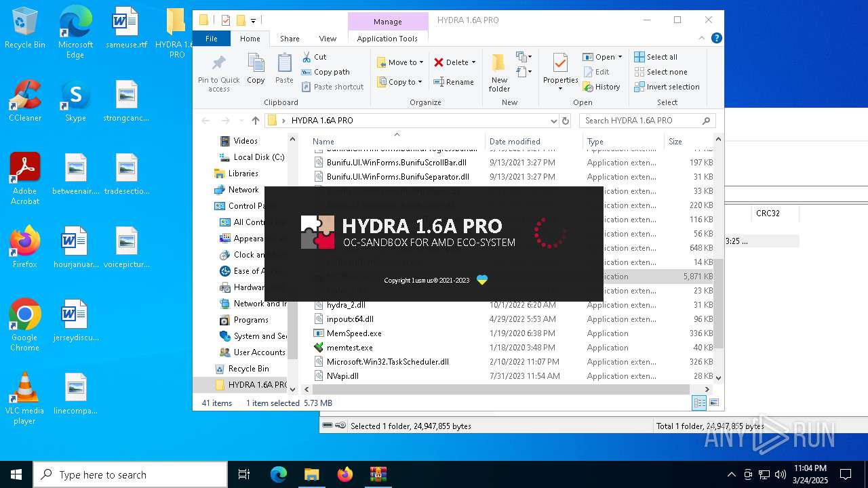Open WinRAR from the taskbar
The image size is (868, 488).
pos(378,474)
